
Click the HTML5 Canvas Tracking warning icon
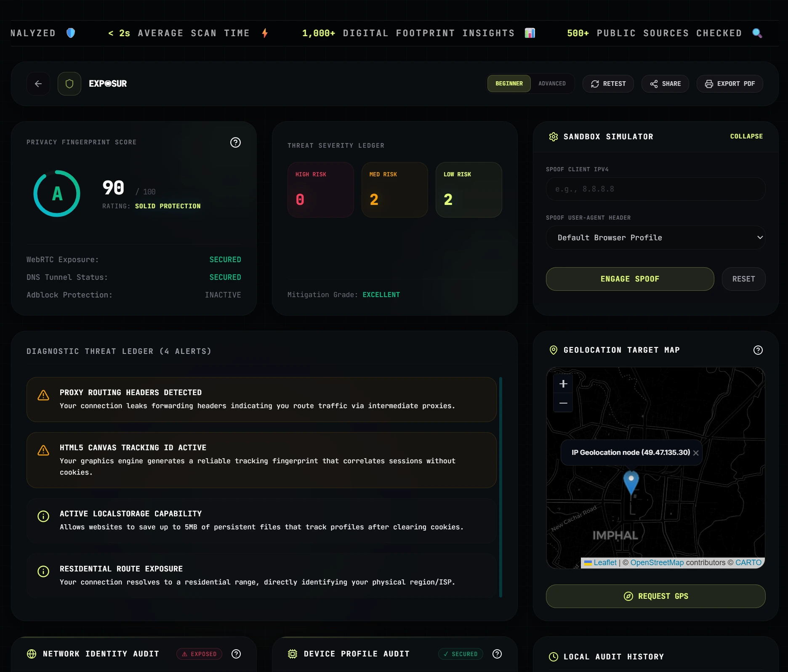pos(43,450)
